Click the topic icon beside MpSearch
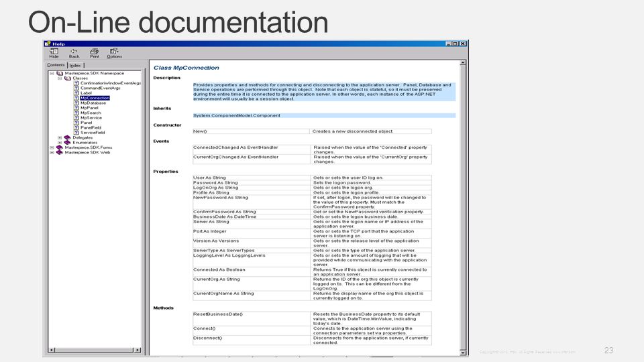Viewport: 644px width, 362px height. click(x=76, y=113)
